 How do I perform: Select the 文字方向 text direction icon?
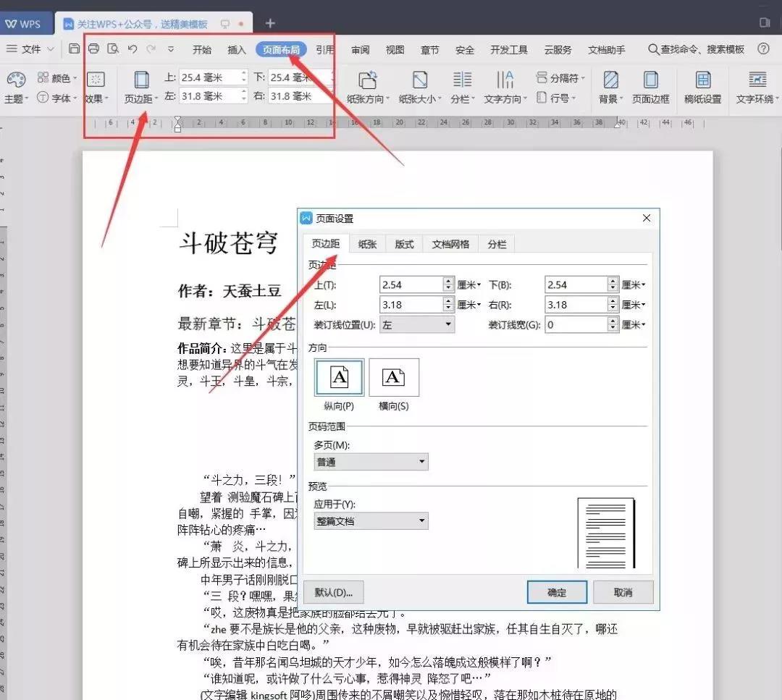(505, 80)
